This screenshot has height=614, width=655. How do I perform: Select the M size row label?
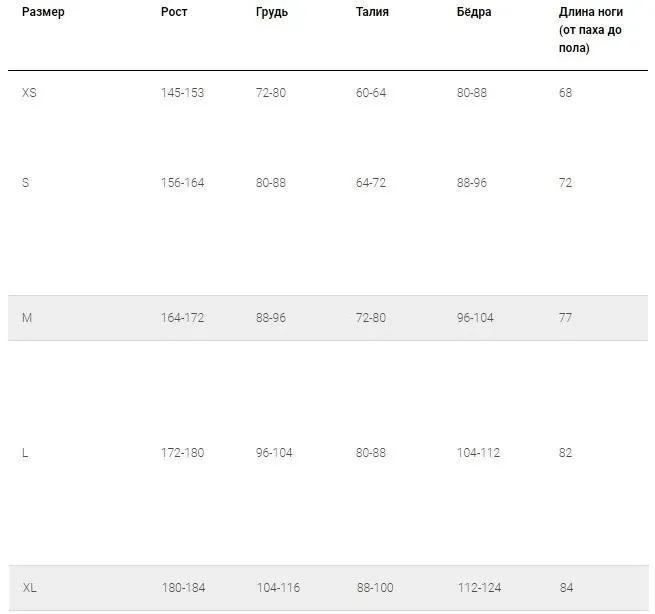[x=27, y=318]
